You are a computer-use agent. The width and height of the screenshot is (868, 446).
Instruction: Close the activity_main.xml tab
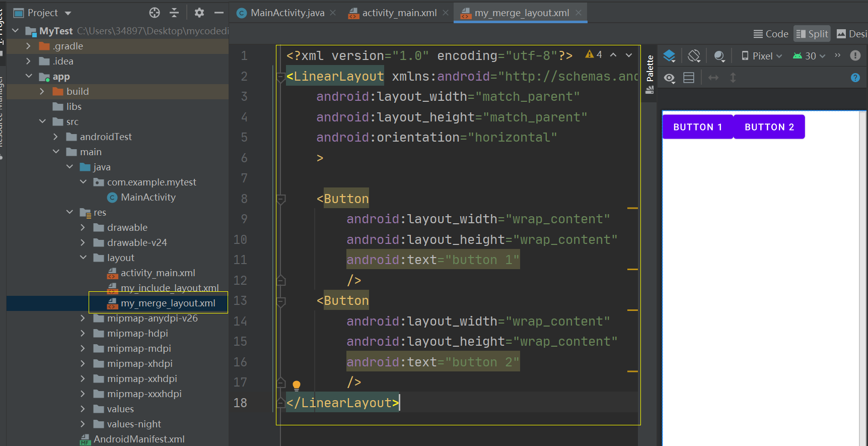446,13
